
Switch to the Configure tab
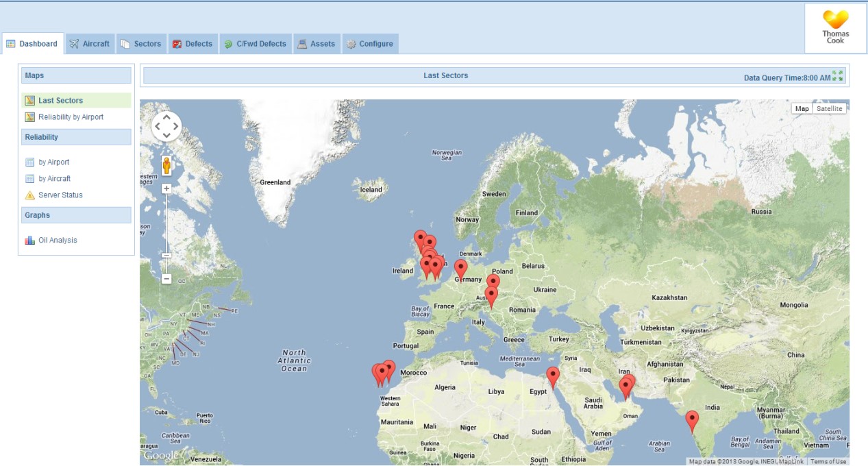pyautogui.click(x=370, y=44)
